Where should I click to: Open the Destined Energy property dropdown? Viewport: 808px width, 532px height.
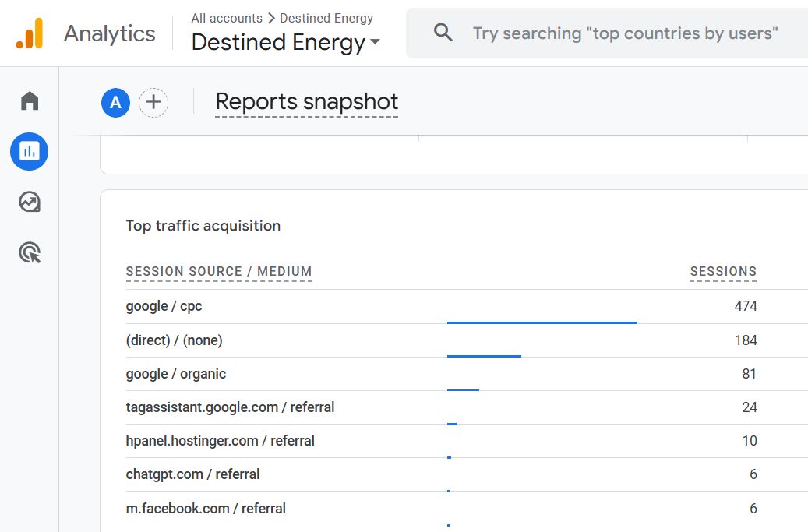[x=285, y=42]
